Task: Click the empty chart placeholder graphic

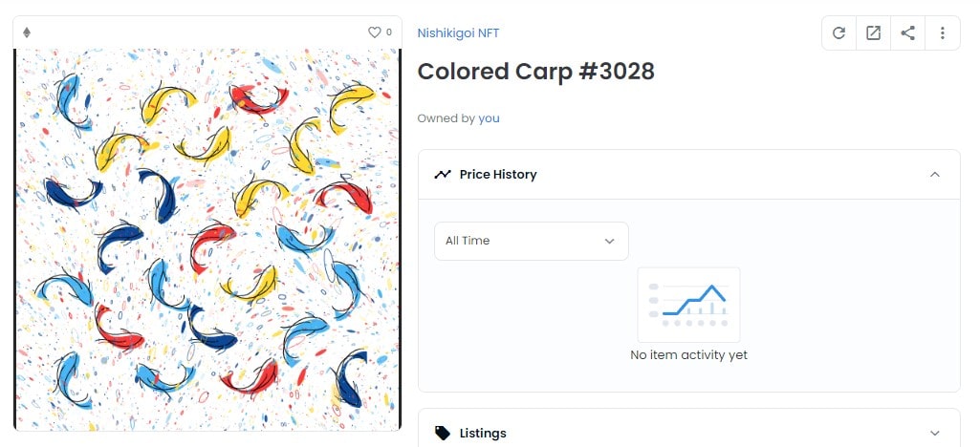Action: 688,305
